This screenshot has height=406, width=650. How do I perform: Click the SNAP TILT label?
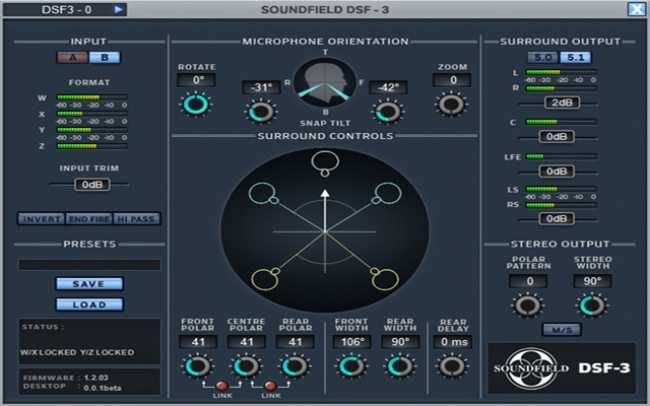pos(325,123)
